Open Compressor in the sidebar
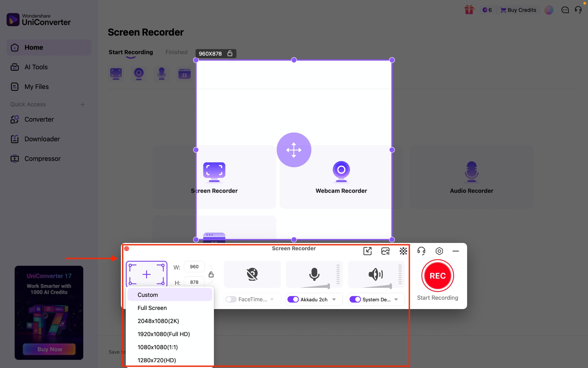This screenshot has width=588, height=368. tap(49, 159)
